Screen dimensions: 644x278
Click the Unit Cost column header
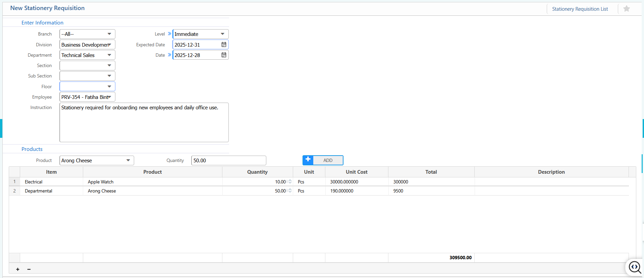(357, 172)
